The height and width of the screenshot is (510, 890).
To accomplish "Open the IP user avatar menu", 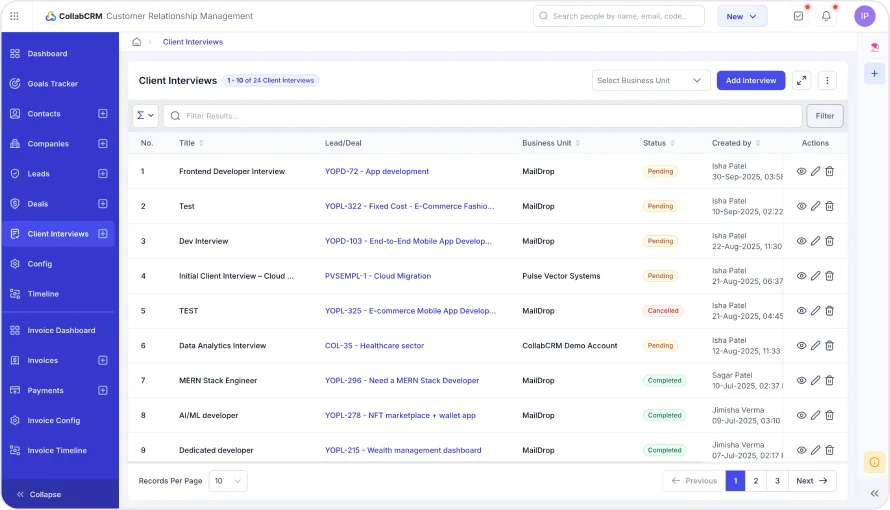I will pos(864,16).
